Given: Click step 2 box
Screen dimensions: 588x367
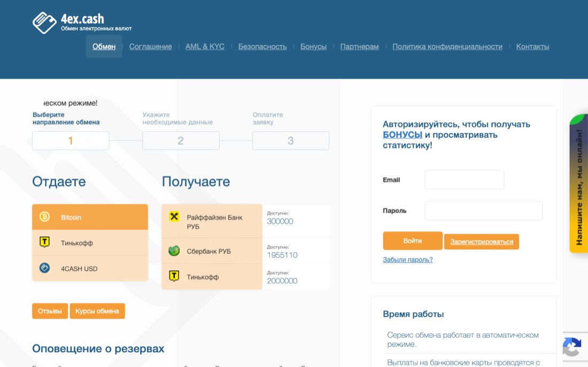Looking at the screenshot, I should click(181, 140).
